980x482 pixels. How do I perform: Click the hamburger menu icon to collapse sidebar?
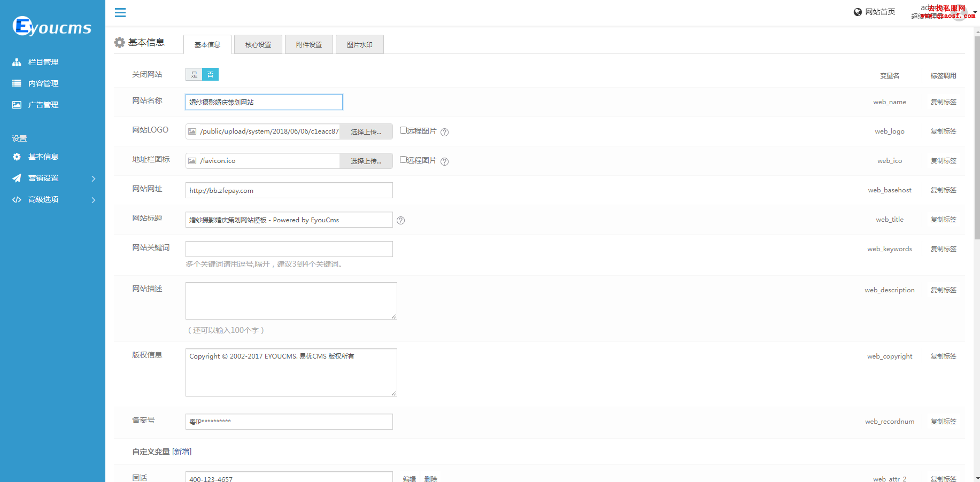click(120, 12)
